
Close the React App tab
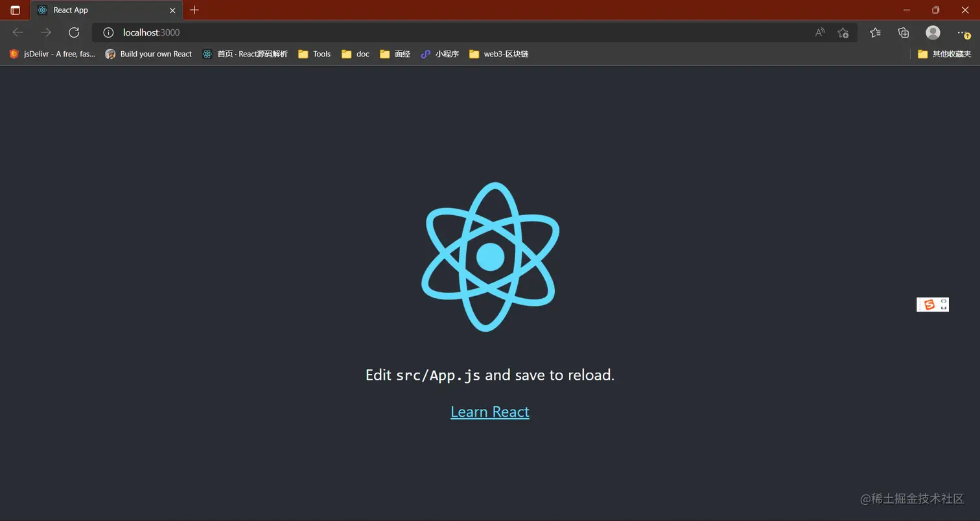172,10
